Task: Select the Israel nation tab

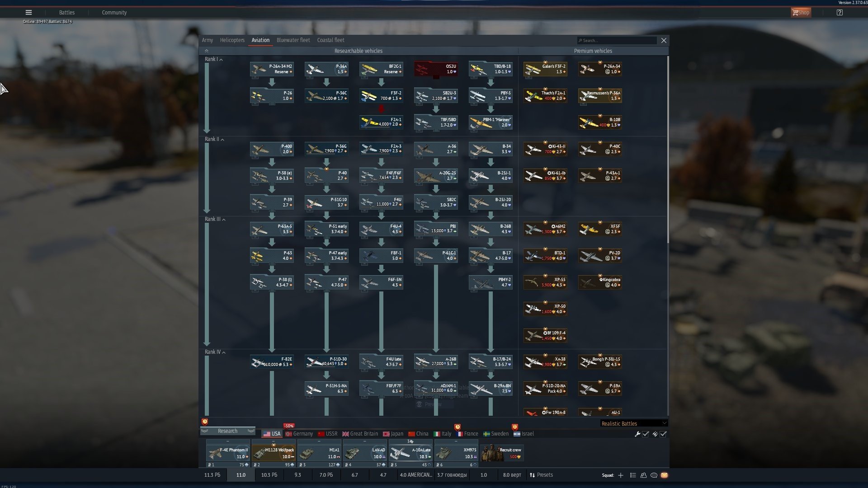Action: click(x=524, y=434)
